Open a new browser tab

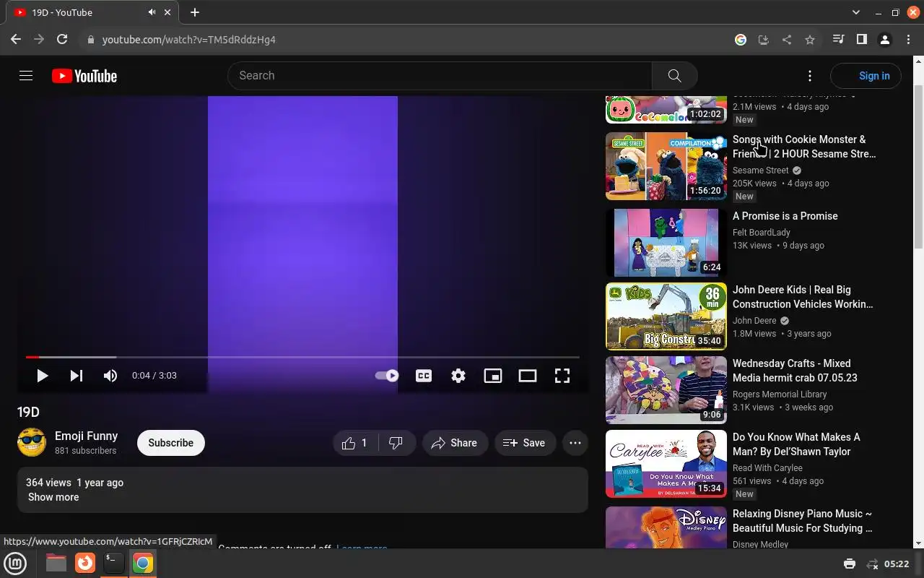pos(195,12)
